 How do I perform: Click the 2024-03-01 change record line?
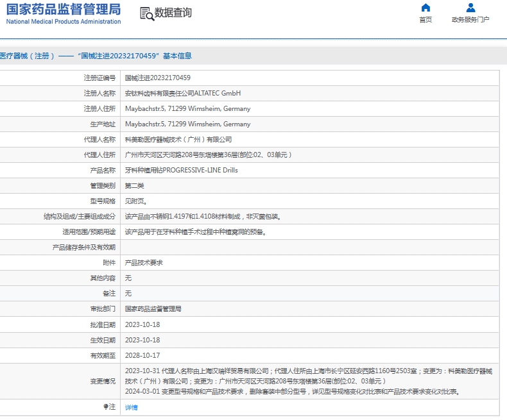pyautogui.click(x=293, y=392)
